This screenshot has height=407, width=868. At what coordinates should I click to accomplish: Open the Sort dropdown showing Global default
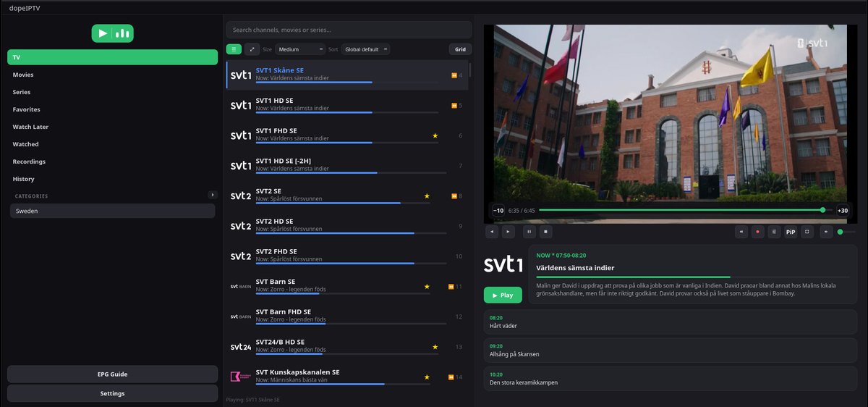[x=365, y=49]
